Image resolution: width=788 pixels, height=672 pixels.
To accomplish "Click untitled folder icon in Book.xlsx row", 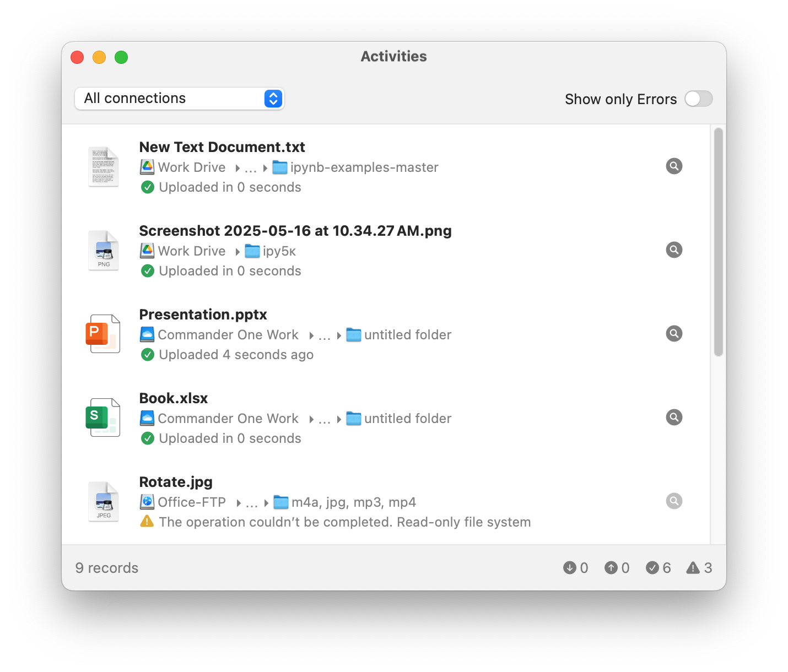I will coord(354,418).
